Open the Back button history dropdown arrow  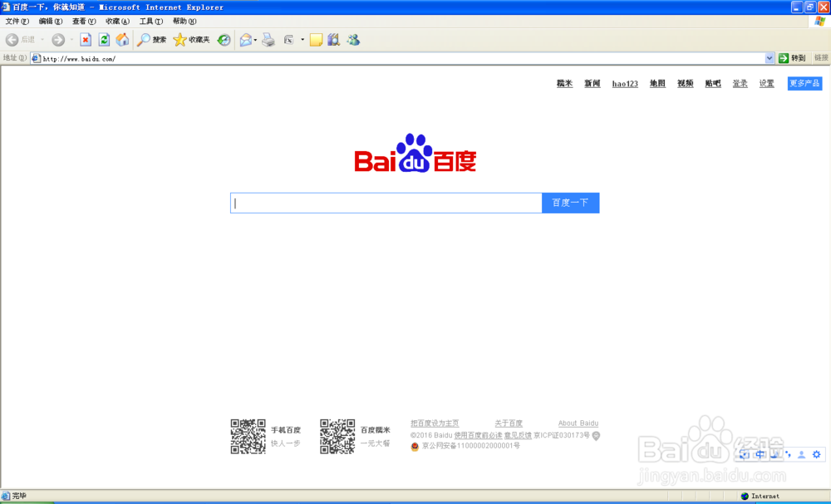(42, 40)
